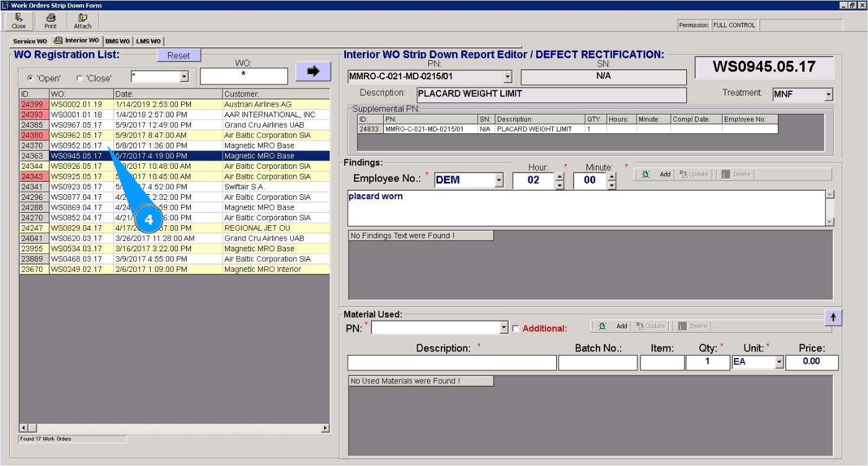Switch to the BMS WO tab
This screenshot has height=466, width=868.
tap(117, 42)
